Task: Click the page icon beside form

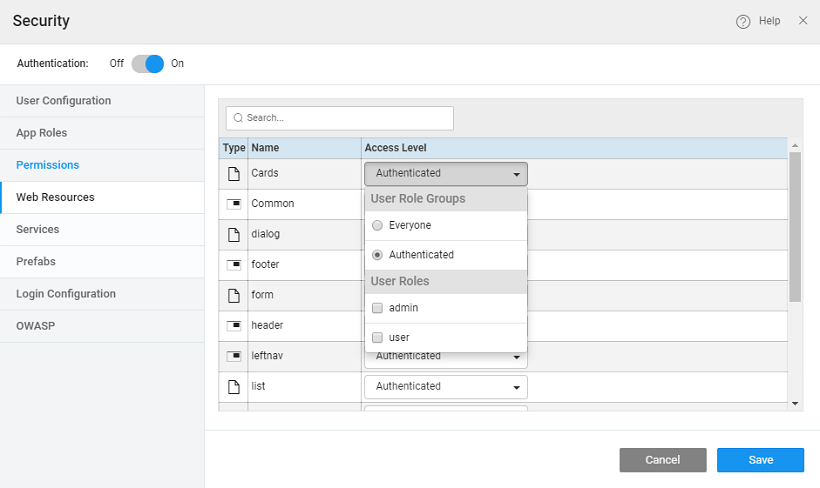Action: (x=234, y=296)
